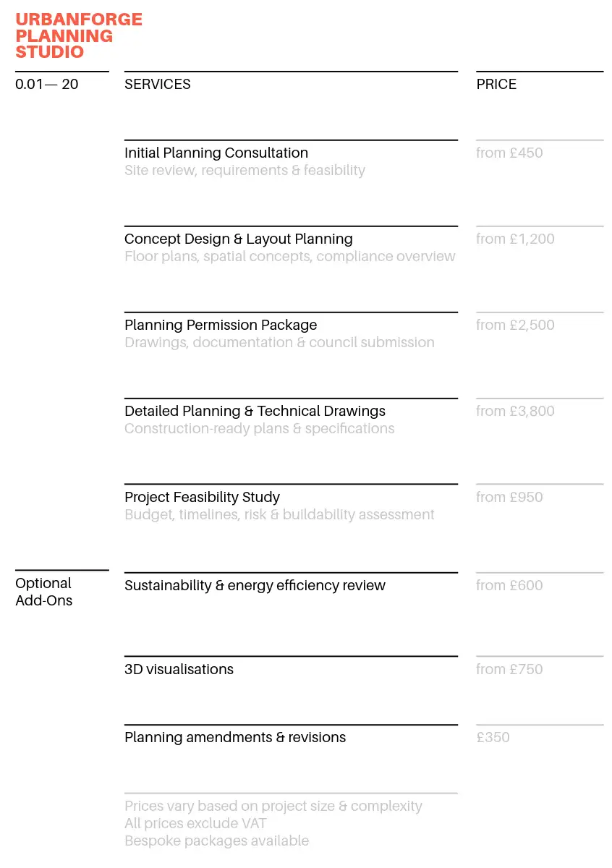This screenshot has height=868, width=612.
Task: Click Planning amendments & revisions
Action: click(235, 738)
